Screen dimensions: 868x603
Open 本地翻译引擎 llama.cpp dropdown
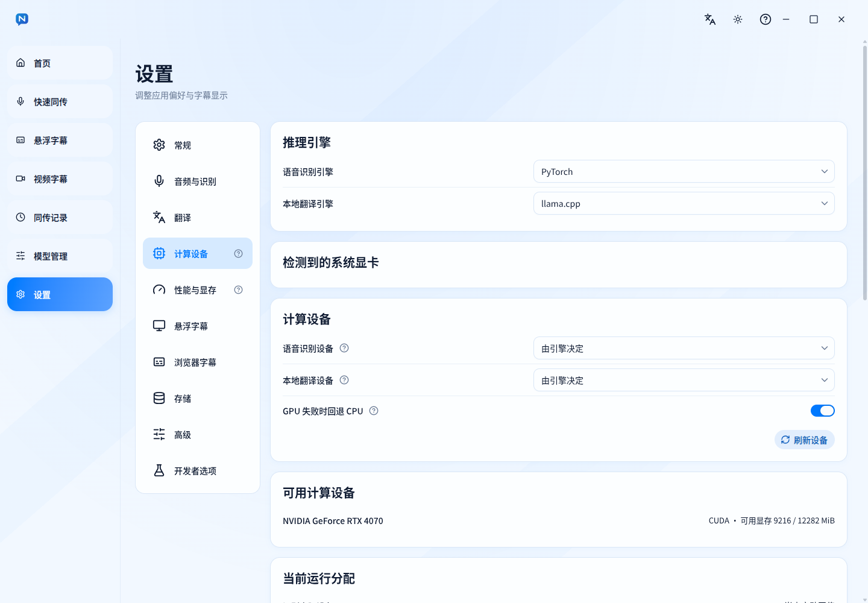coord(684,203)
